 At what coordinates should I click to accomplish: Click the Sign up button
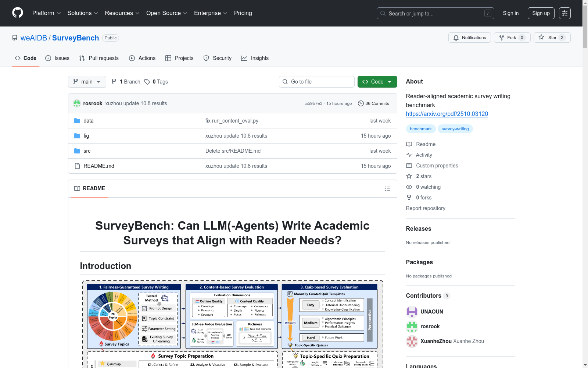(x=541, y=13)
